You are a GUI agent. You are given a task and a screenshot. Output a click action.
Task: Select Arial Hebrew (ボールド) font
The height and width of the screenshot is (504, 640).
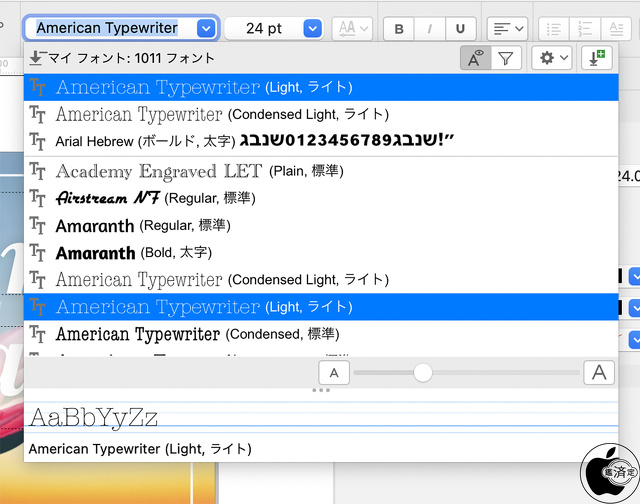tap(321, 141)
